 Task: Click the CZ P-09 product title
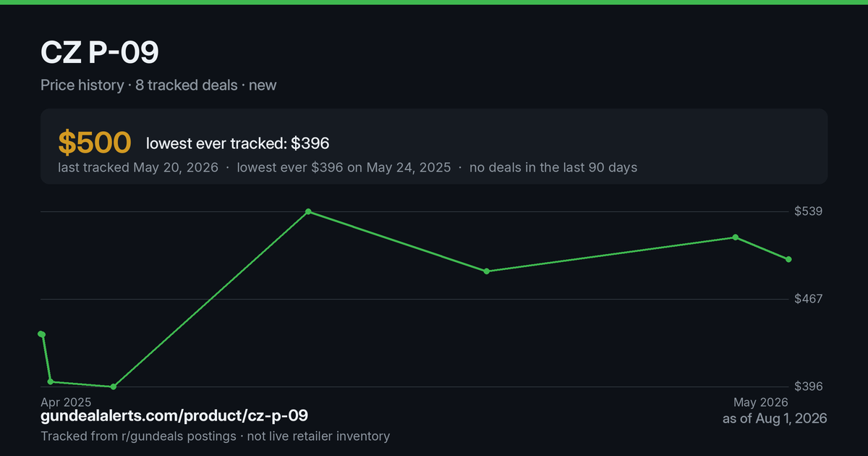pos(100,53)
